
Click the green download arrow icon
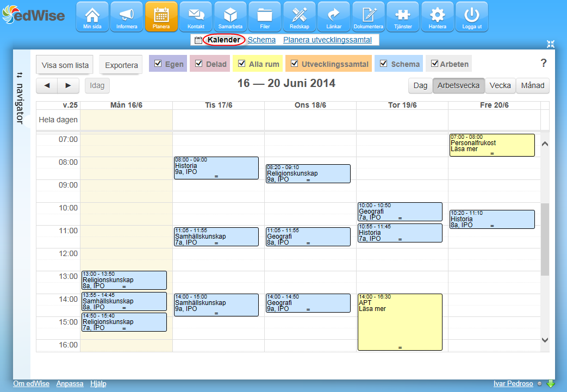click(550, 384)
